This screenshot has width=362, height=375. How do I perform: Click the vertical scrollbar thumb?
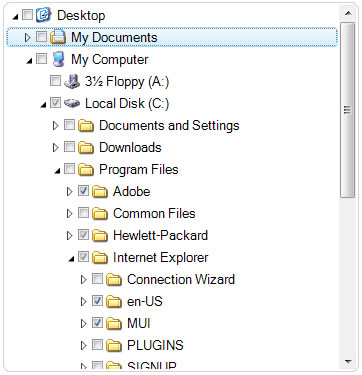[x=348, y=110]
